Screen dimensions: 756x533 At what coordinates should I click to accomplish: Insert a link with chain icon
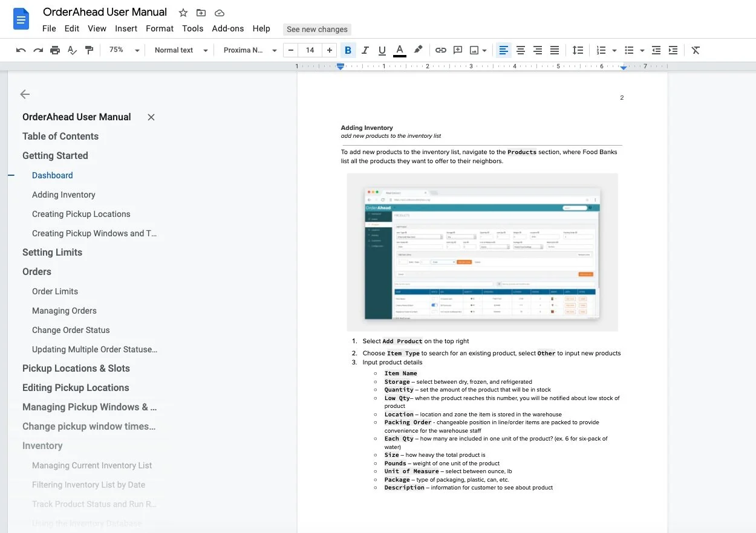click(x=441, y=50)
